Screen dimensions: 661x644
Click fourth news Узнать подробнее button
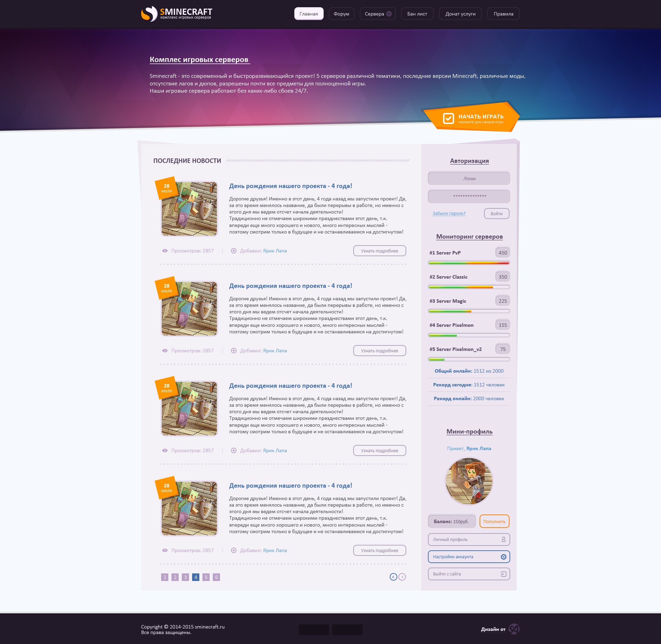[x=379, y=550]
